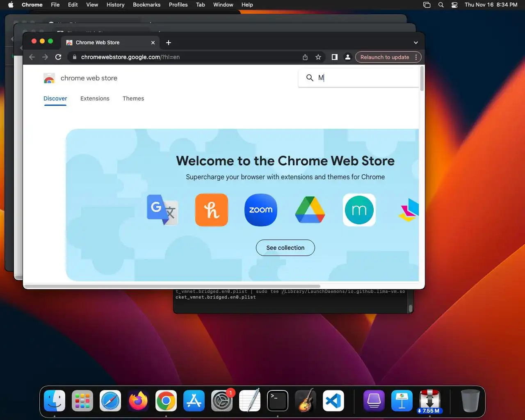Viewport: 525px width, 420px height.
Task: Launch Safari from the Dock
Action: (110, 401)
